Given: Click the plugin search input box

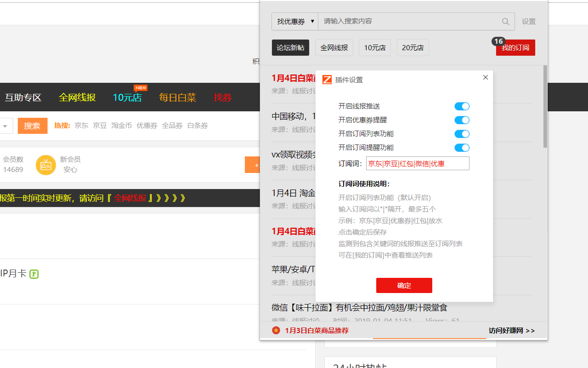Looking at the screenshot, I should point(416,22).
